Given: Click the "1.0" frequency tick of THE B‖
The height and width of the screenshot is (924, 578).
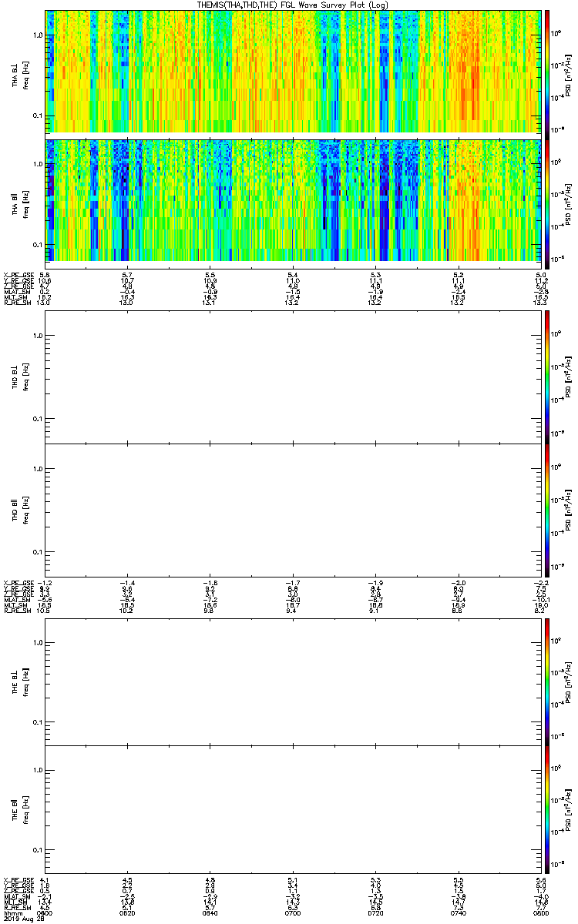Looking at the screenshot, I should pyautogui.click(x=38, y=772).
